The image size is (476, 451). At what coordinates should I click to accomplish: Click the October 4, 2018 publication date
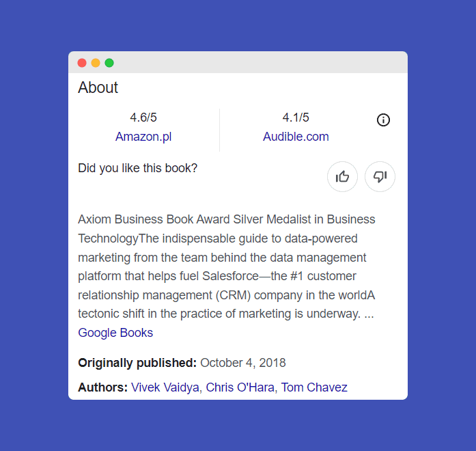click(x=243, y=363)
